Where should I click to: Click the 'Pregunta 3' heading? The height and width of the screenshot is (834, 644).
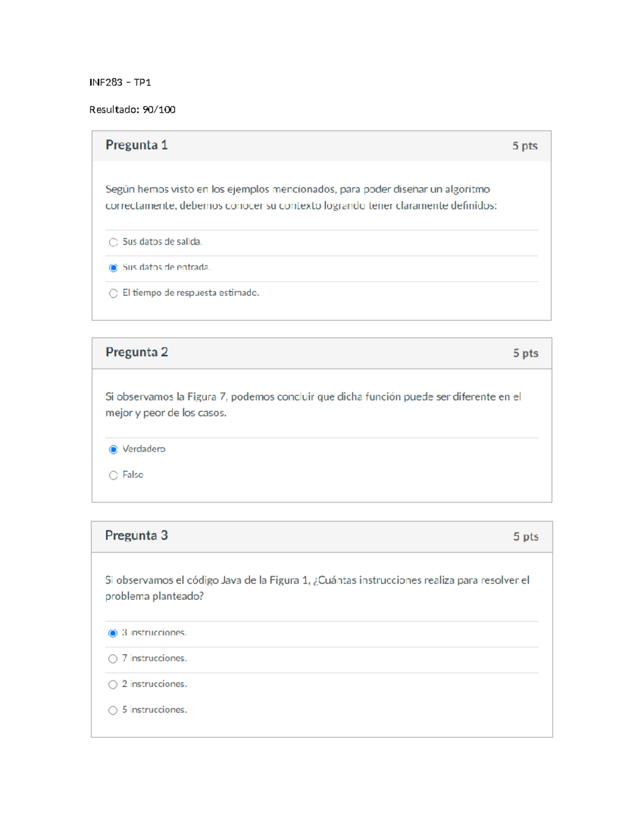coord(136,535)
